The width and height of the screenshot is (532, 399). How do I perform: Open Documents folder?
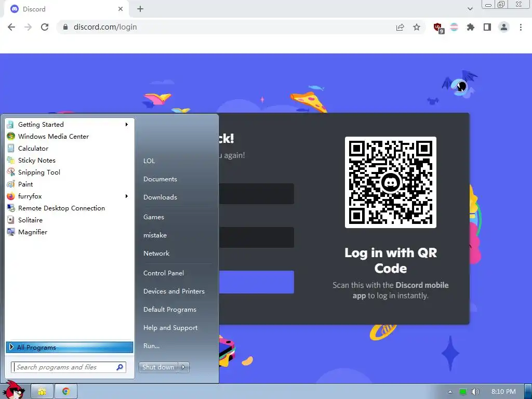point(160,179)
